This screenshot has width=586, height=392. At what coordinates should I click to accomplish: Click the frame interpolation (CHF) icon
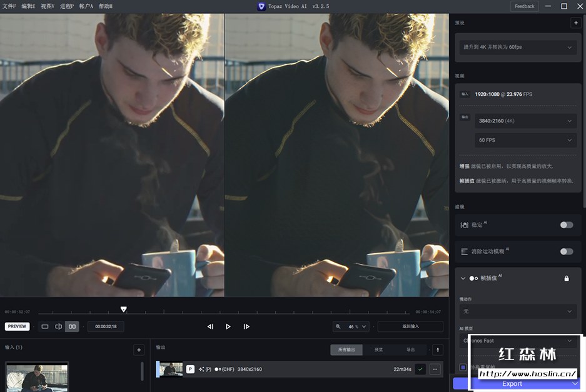(x=218, y=369)
